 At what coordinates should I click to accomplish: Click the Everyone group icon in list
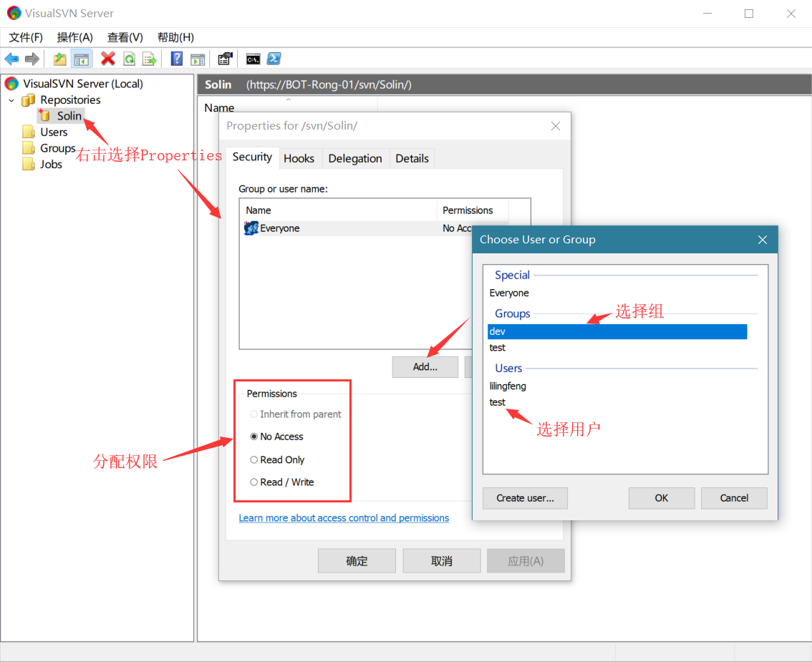click(251, 228)
